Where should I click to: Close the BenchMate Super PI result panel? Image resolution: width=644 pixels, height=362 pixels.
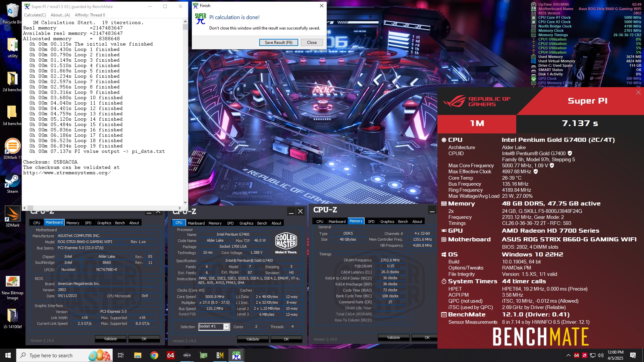(x=638, y=93)
